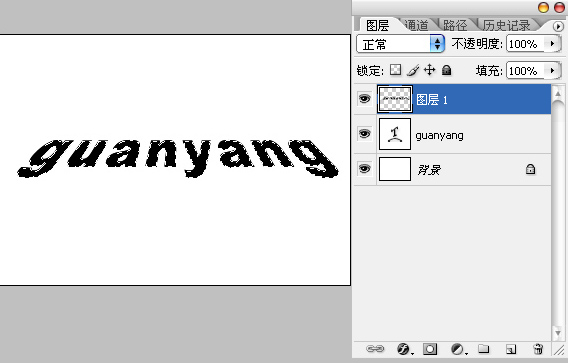The width and height of the screenshot is (568, 363).
Task: Create a new layer group folder
Action: coord(483,349)
